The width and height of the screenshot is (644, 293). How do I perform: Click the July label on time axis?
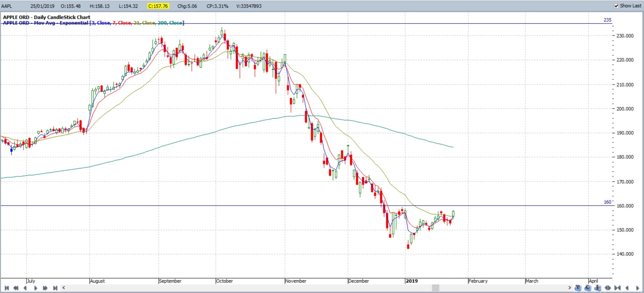(x=31, y=281)
